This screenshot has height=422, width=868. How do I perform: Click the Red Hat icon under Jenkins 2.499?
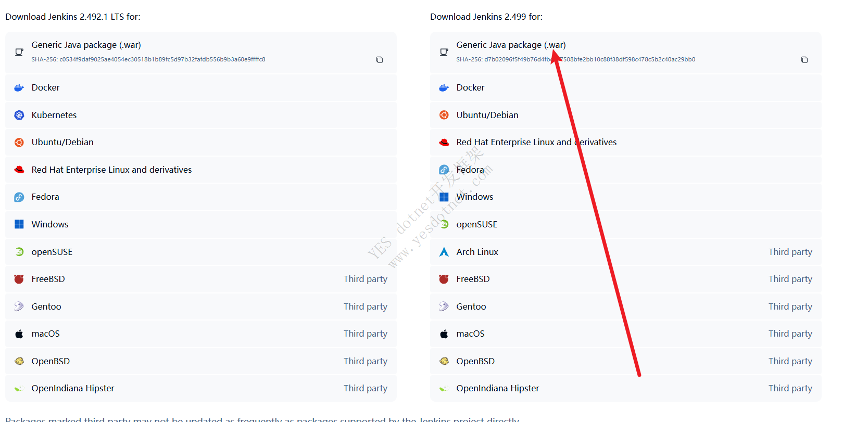[444, 143]
